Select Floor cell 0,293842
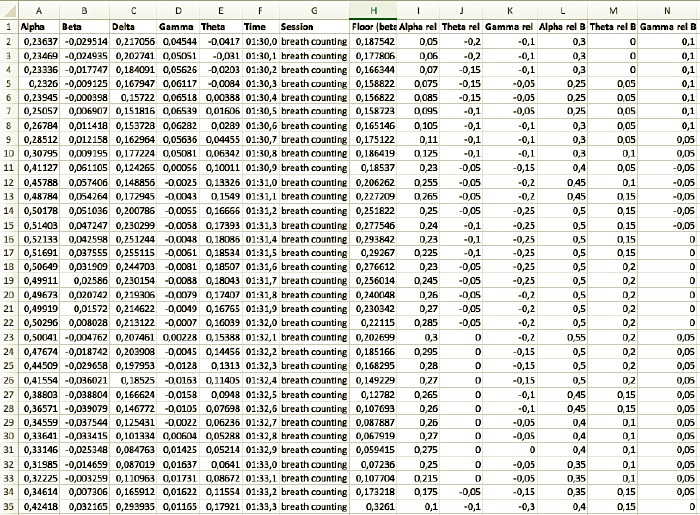The width and height of the screenshot is (700, 515). [x=373, y=239]
